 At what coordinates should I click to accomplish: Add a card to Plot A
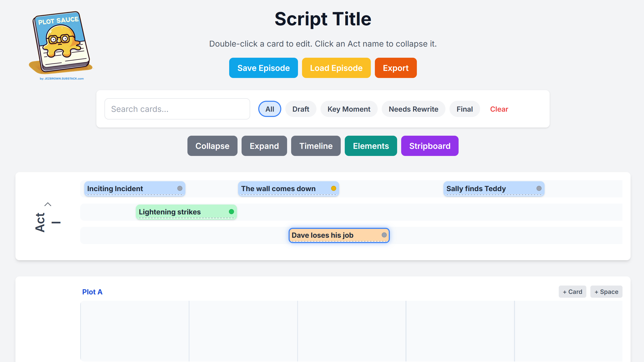pyautogui.click(x=572, y=292)
